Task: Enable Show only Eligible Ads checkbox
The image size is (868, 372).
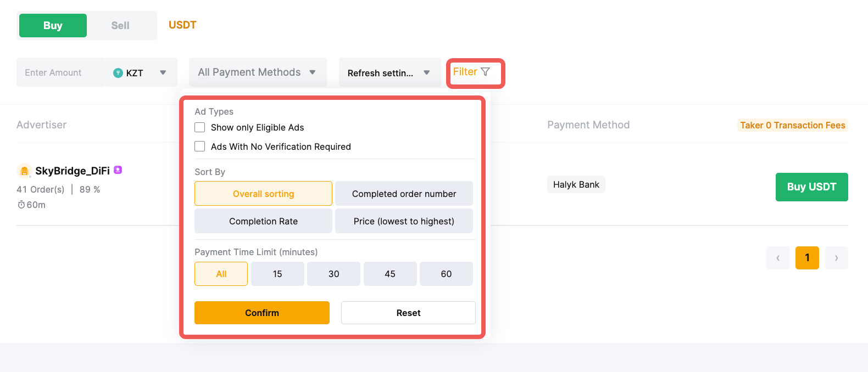Action: click(x=200, y=127)
